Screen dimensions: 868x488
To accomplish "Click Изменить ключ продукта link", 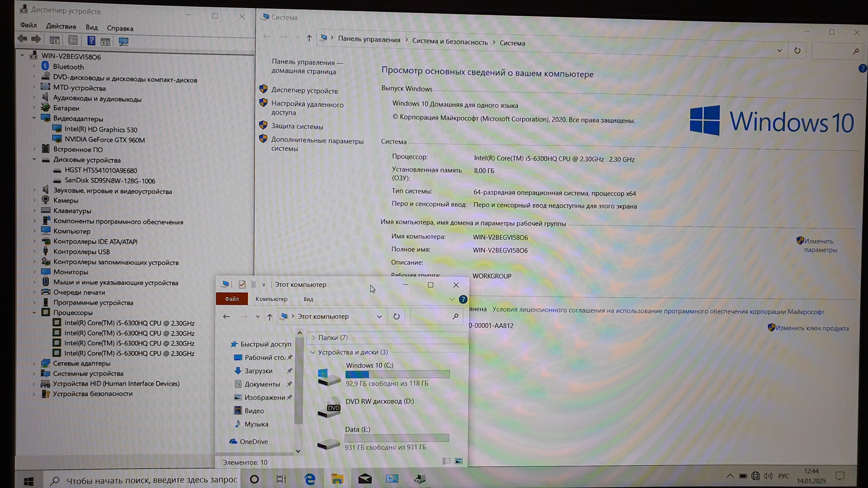I will [812, 328].
